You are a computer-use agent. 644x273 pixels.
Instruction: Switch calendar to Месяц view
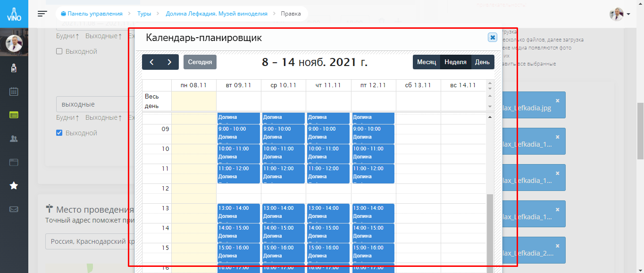click(427, 62)
